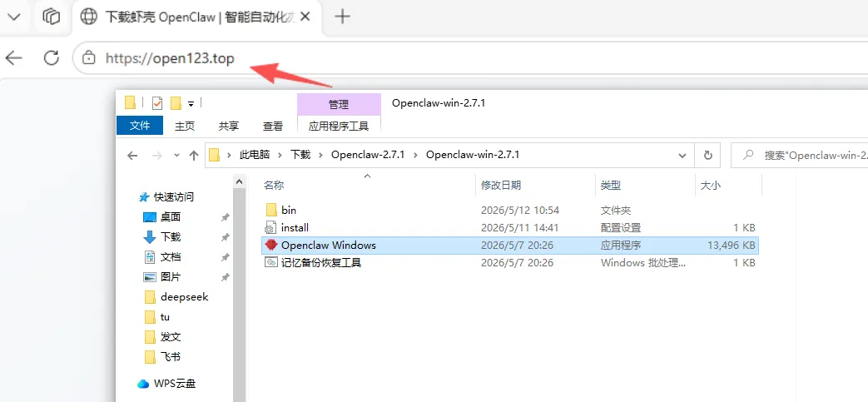Click the New Folder quick access icon
The image size is (868, 402).
click(x=176, y=103)
